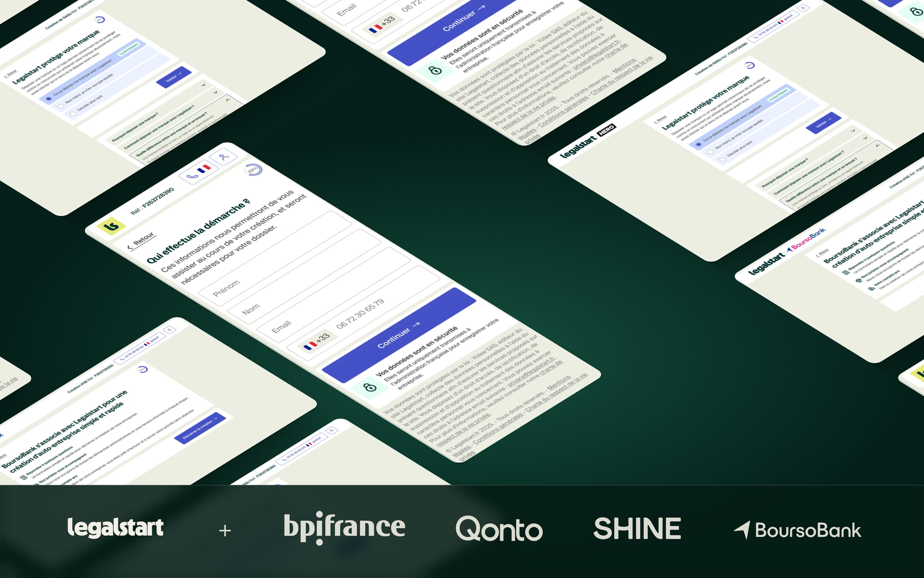The width and height of the screenshot is (924, 578).
Task: Select 'Oui je dépose ma marque' radio in HERO mockup
Action: (x=699, y=144)
